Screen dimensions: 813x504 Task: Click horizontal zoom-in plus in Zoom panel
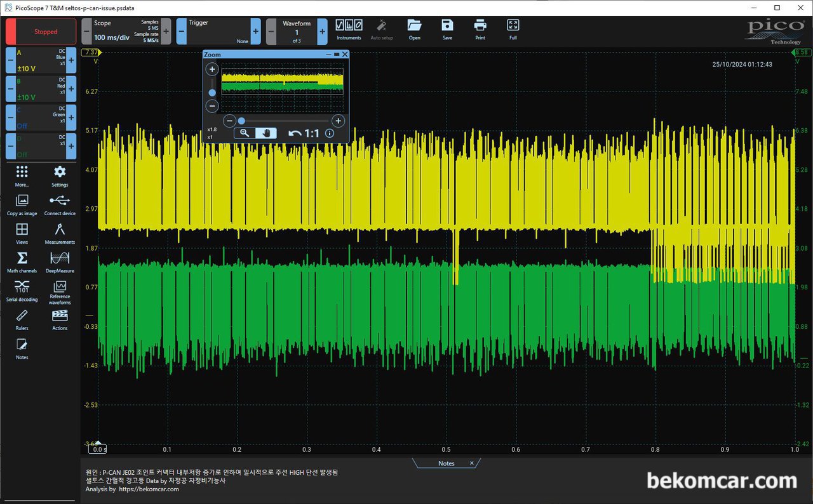pos(339,121)
